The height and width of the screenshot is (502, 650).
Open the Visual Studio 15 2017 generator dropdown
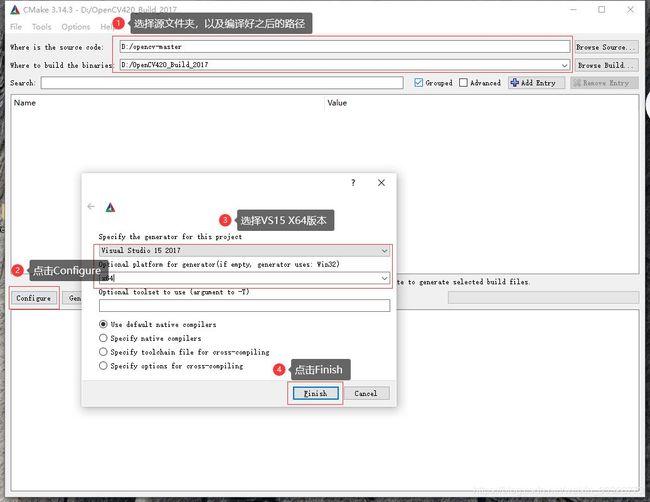tap(245, 250)
